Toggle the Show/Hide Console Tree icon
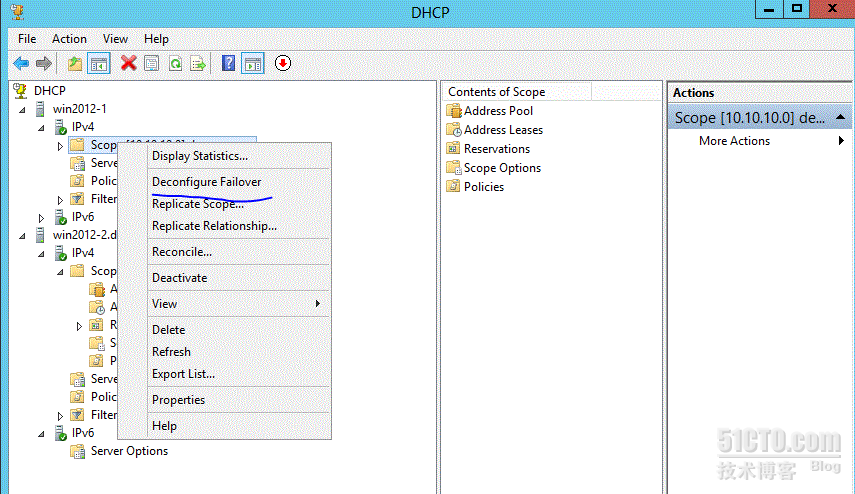This screenshot has width=855, height=494. [x=99, y=63]
